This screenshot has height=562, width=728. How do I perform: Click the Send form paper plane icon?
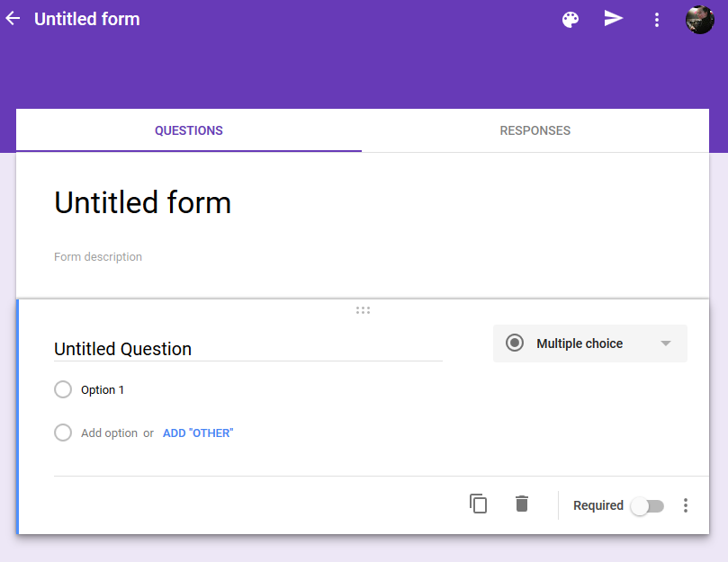(x=614, y=19)
